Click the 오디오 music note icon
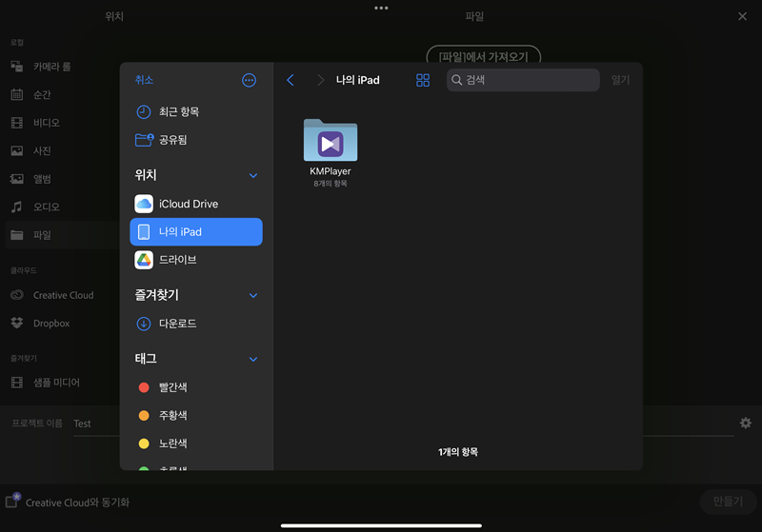This screenshot has height=532, width=762. (17, 207)
